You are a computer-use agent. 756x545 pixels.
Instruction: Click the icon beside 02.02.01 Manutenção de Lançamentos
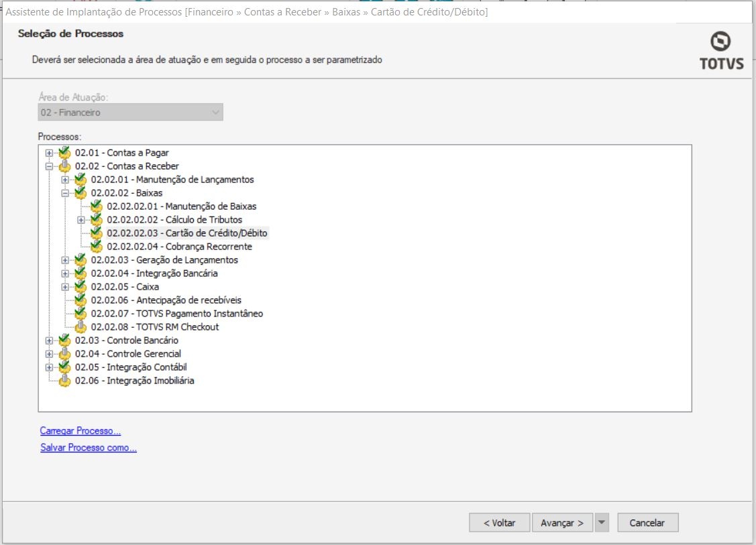tap(80, 180)
